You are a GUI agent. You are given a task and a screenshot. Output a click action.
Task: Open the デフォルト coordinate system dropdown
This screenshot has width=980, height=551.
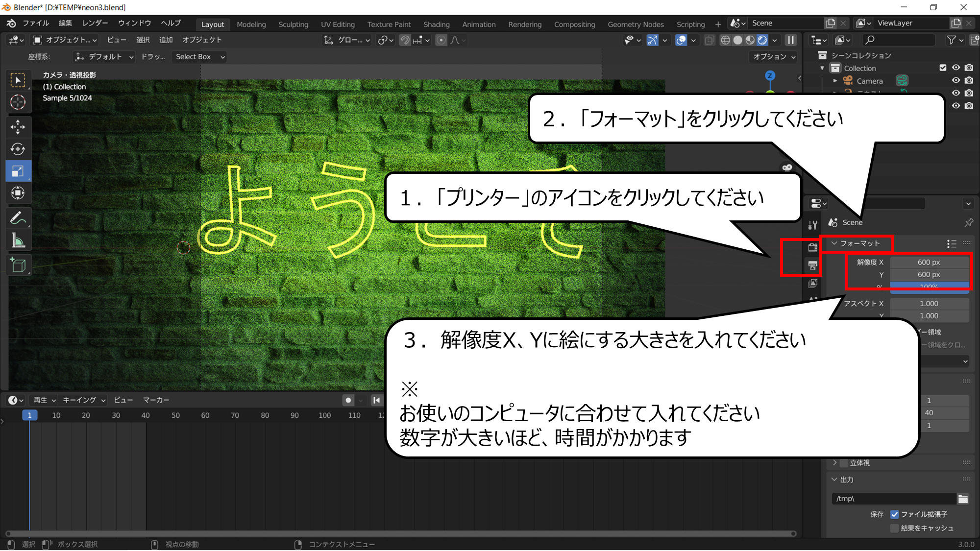tap(104, 57)
